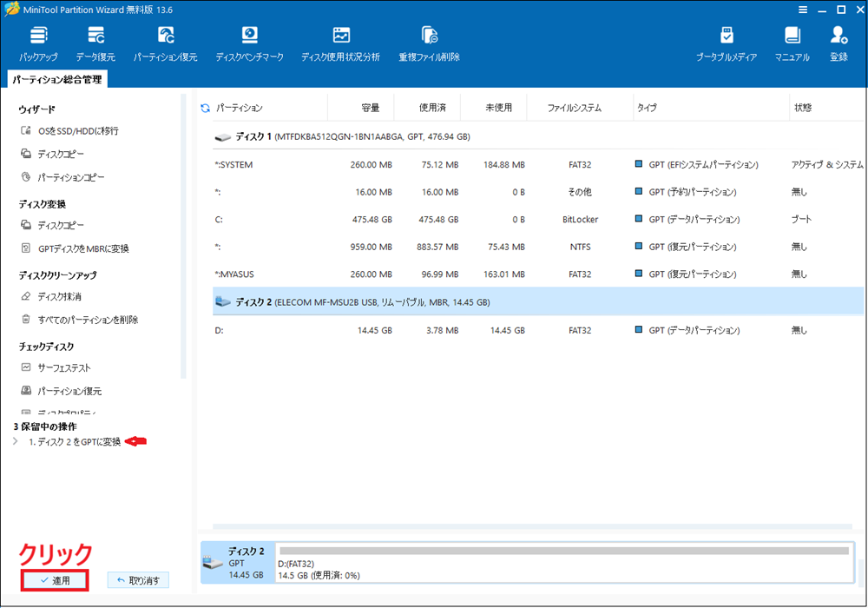Select ディスク 1 header row
Screen dimensions: 868x608
tap(538, 136)
